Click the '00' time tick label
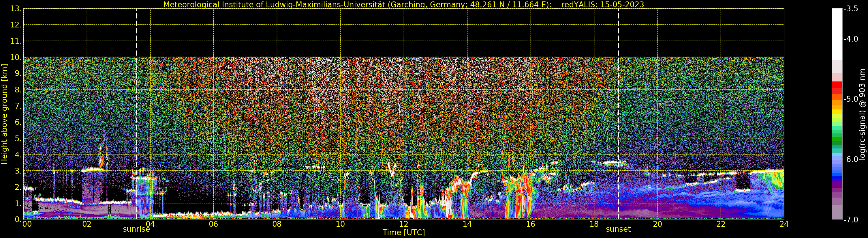This screenshot has width=868, height=238. tap(27, 224)
